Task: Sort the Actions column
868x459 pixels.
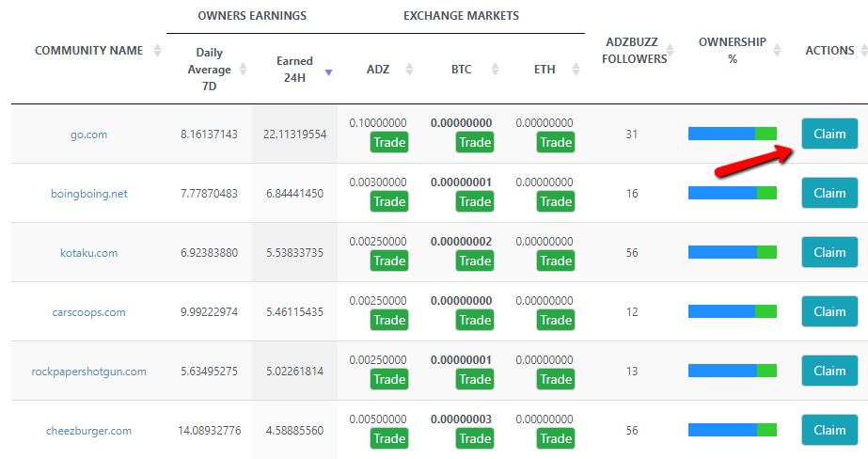Action: 861,51
